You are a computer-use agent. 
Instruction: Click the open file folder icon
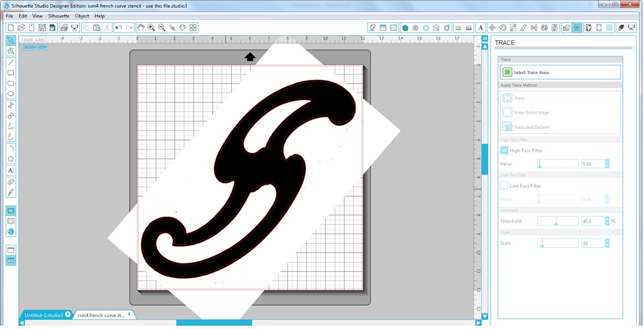point(22,28)
